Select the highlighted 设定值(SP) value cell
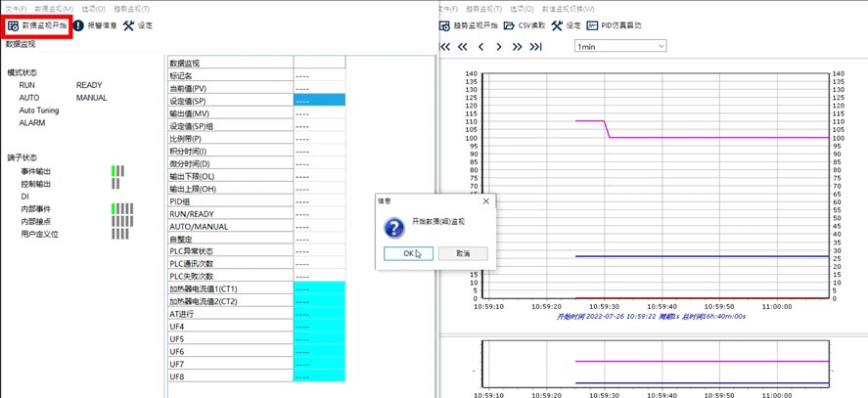The image size is (868, 398). (x=319, y=100)
